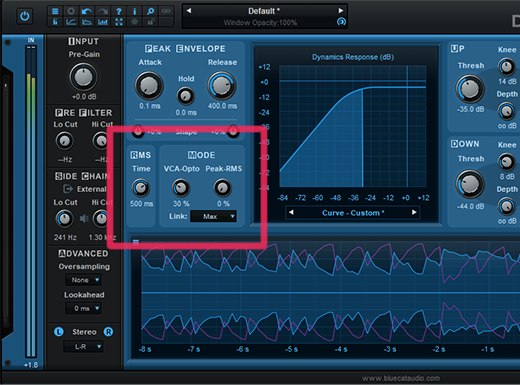520x385 pixels.
Task: Click the graph menu icon above waveform
Action: click(136, 242)
